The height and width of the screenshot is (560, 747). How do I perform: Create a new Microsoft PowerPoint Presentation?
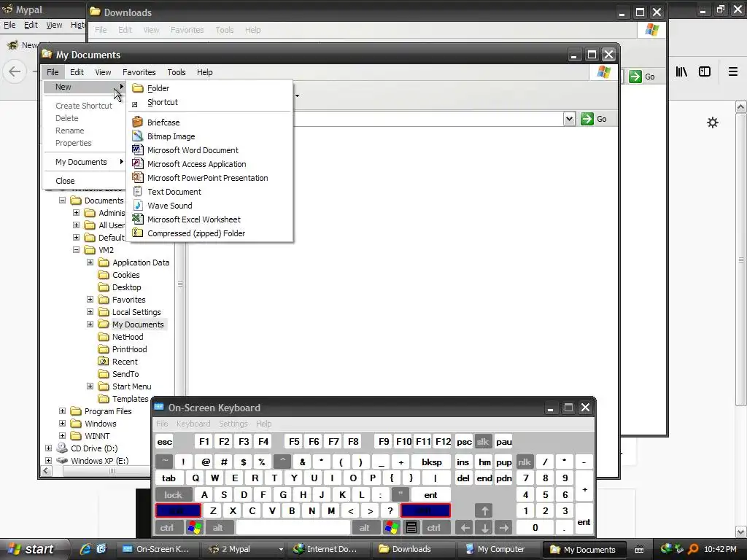[x=209, y=178]
